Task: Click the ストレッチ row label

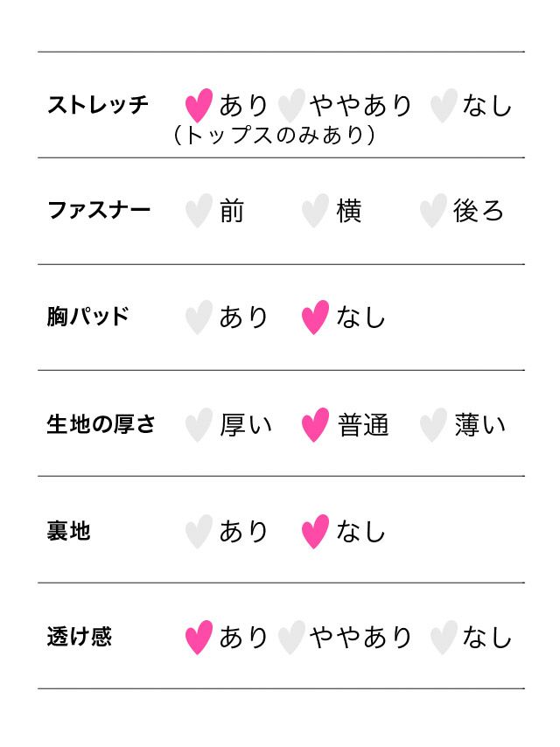Action: [98, 105]
